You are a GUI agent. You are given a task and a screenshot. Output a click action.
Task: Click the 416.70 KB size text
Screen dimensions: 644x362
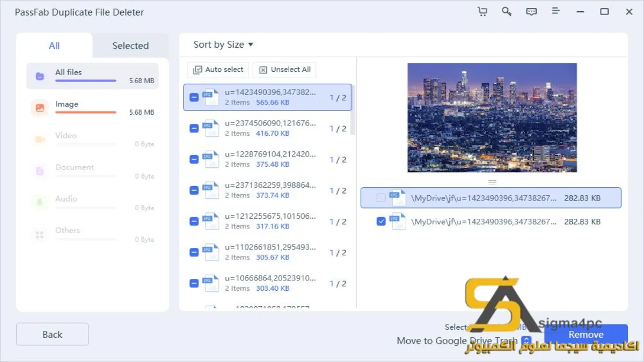point(273,134)
